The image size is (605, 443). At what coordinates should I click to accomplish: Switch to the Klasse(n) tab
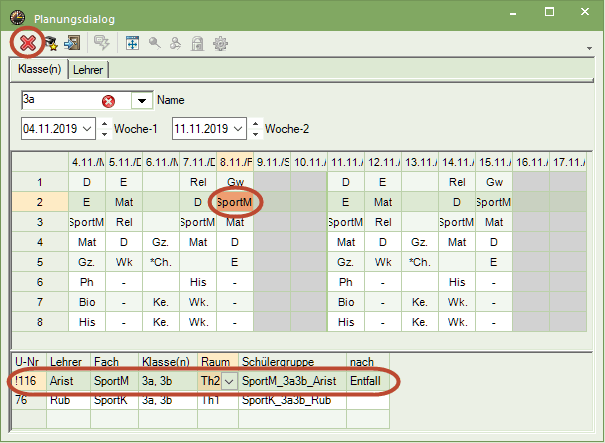(39, 69)
